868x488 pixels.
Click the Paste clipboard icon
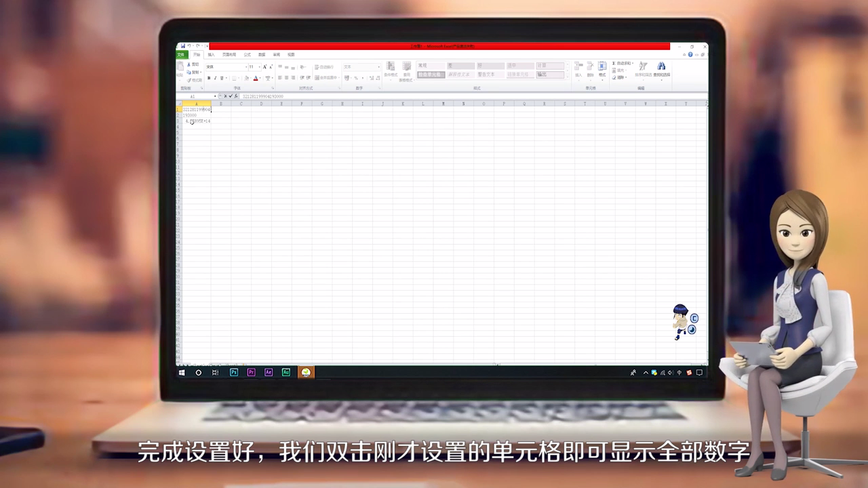tap(180, 66)
